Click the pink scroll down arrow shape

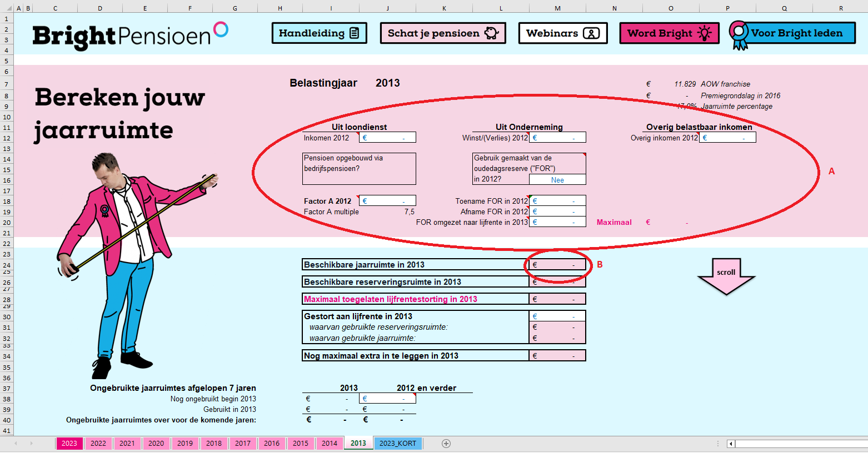[x=726, y=276]
